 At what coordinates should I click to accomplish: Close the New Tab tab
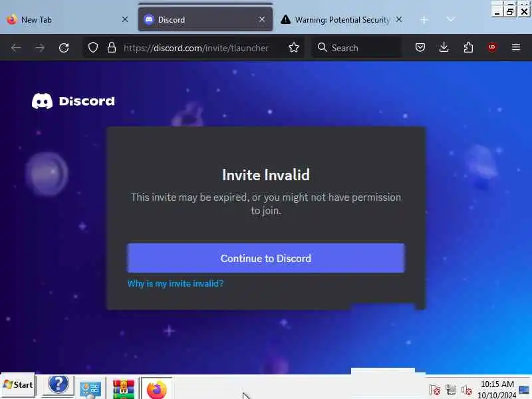125,20
